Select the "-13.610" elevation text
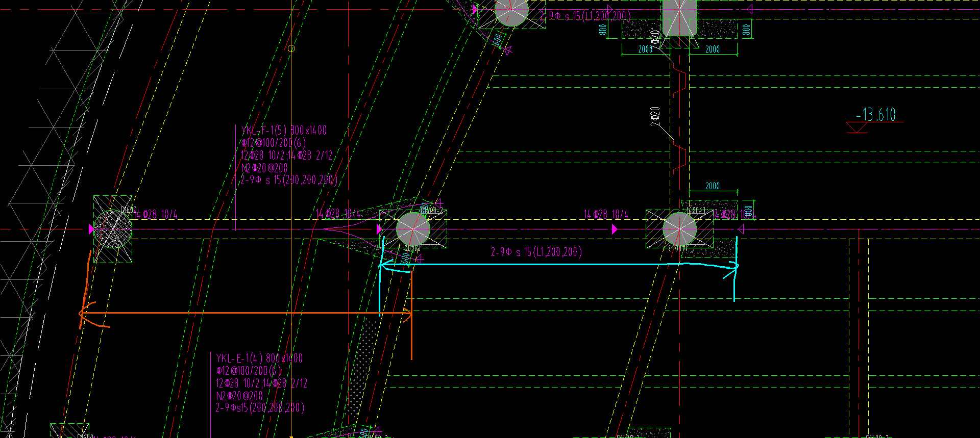The height and width of the screenshot is (438, 980). click(876, 115)
